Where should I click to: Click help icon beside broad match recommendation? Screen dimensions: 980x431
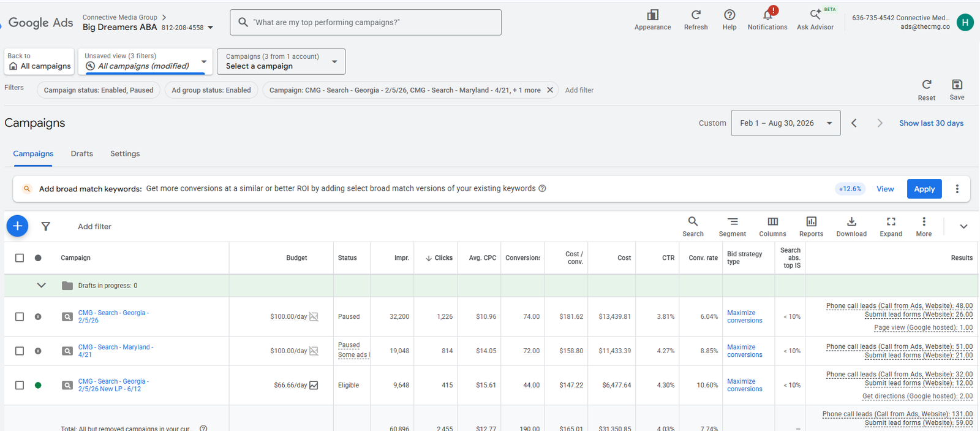click(542, 188)
